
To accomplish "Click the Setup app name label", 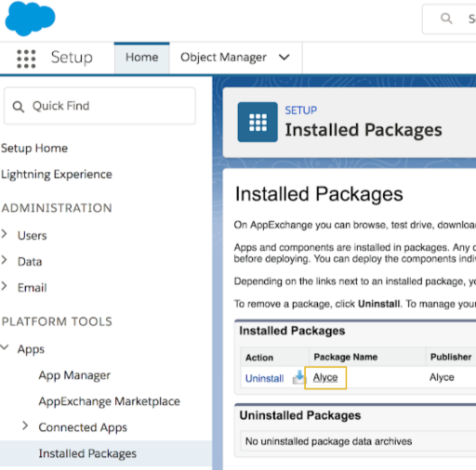I will click(72, 58).
